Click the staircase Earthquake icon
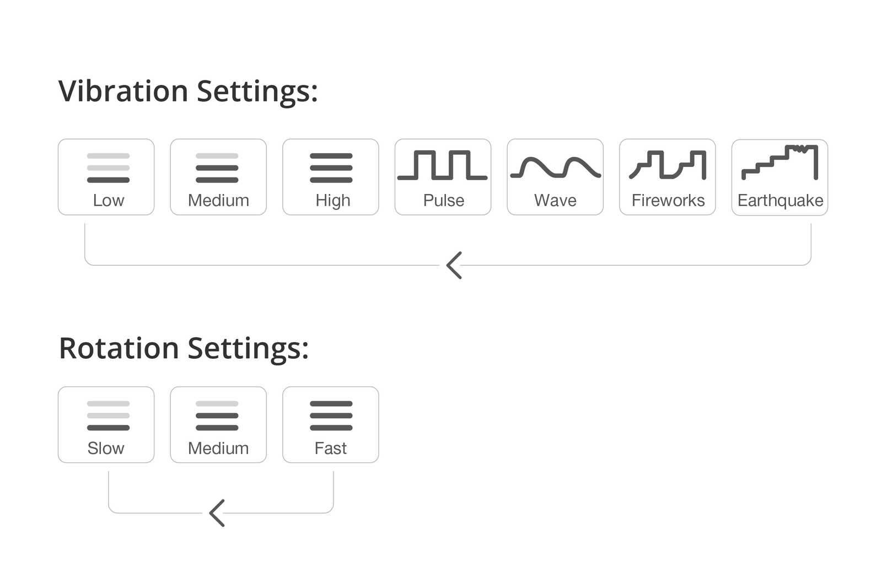 (779, 162)
